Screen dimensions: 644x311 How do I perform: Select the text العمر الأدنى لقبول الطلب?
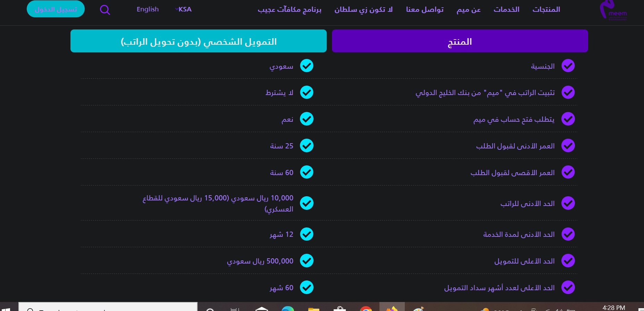point(515,146)
